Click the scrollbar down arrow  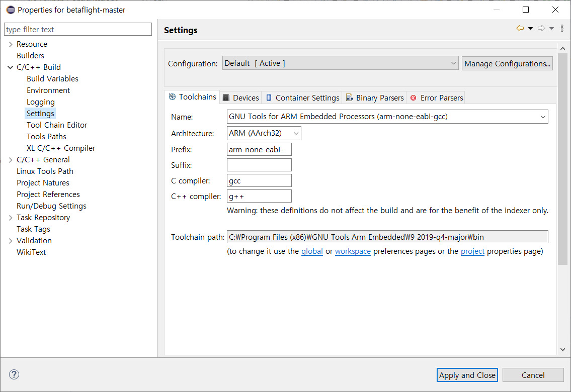tap(562, 349)
